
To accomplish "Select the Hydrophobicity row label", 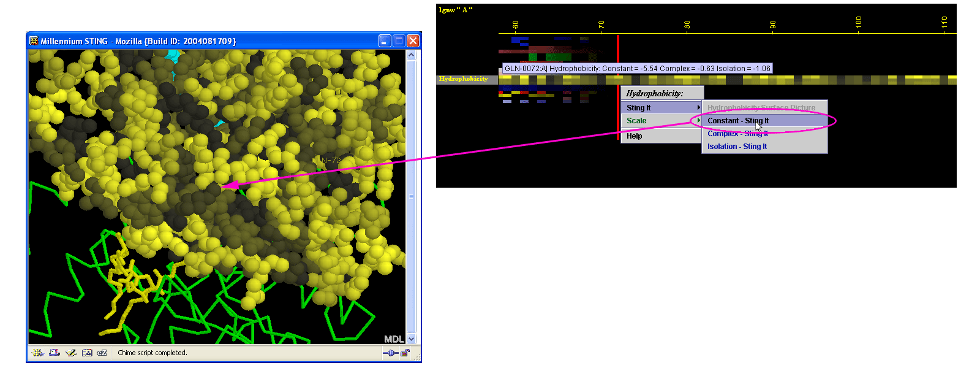I will pyautogui.click(x=464, y=79).
